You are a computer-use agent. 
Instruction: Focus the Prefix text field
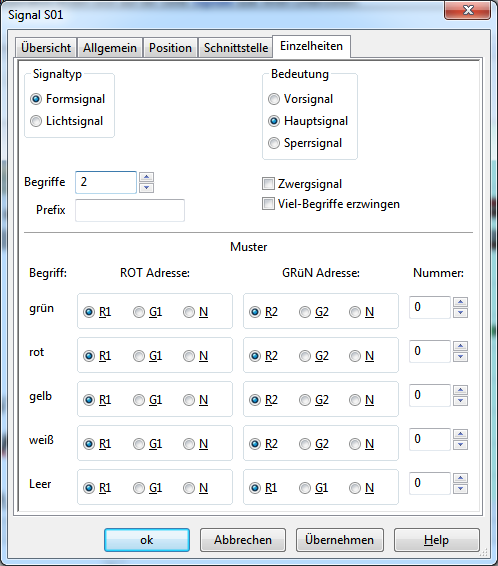coord(130,210)
